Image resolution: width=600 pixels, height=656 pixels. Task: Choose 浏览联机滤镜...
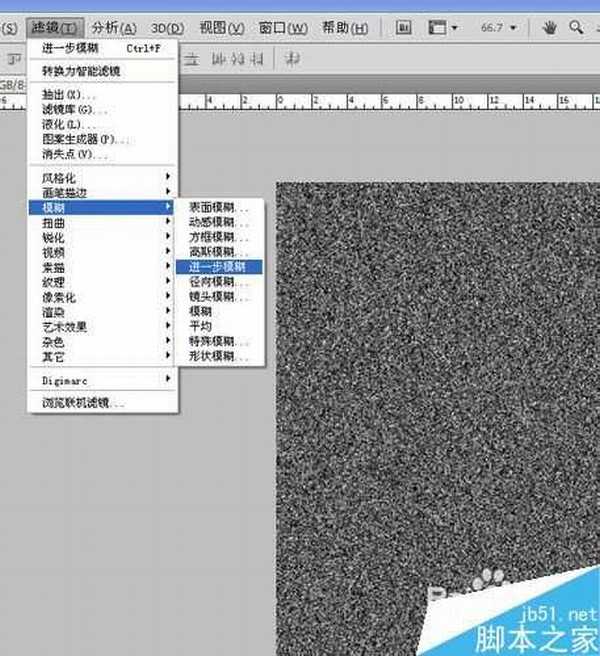pos(103,403)
